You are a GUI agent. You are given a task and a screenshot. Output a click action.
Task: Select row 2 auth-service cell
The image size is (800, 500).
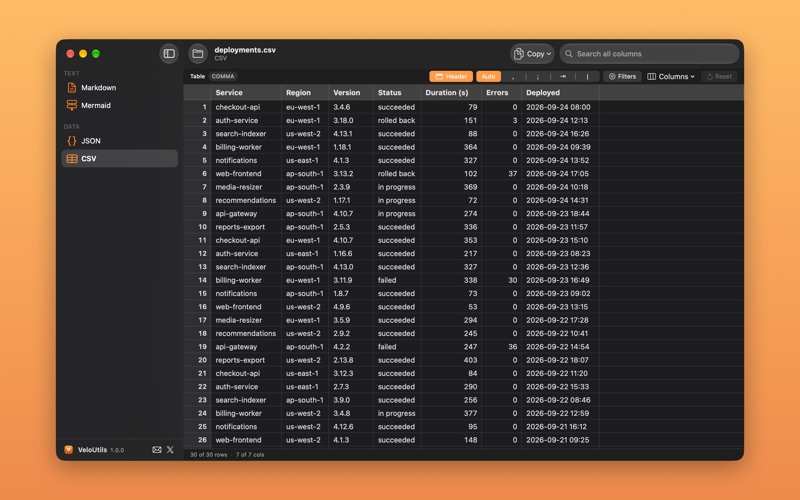(246, 120)
